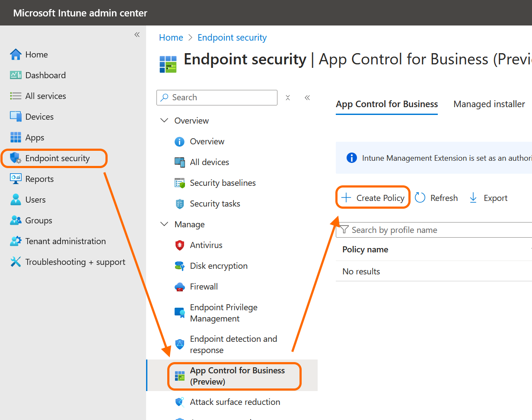Click the Refresh icon button
532x420 pixels.
tap(420, 198)
